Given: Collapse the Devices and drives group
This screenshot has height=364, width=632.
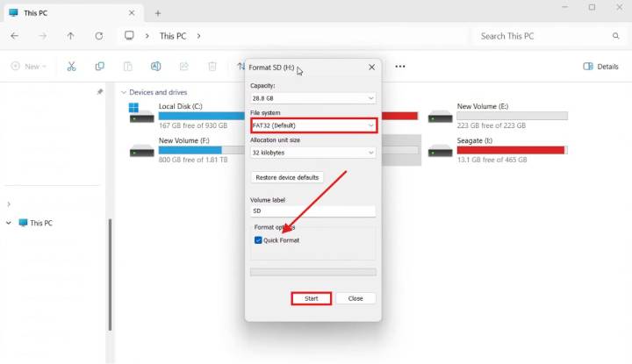Looking at the screenshot, I should tap(124, 92).
